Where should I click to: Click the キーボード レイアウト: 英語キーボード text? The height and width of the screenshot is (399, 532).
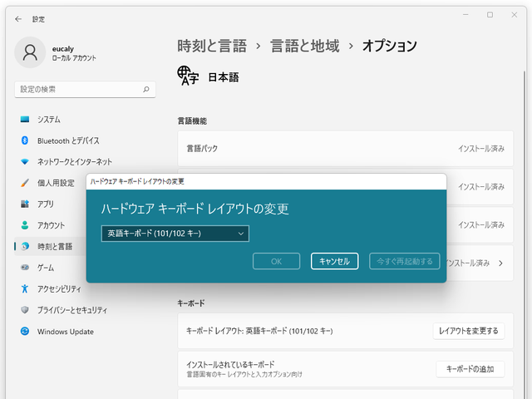(x=259, y=331)
